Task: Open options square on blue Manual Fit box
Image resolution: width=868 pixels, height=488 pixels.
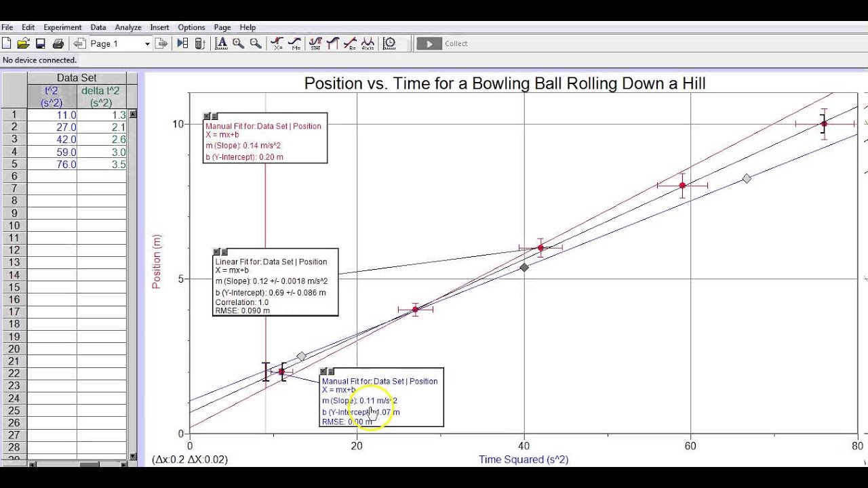Action: click(x=332, y=371)
